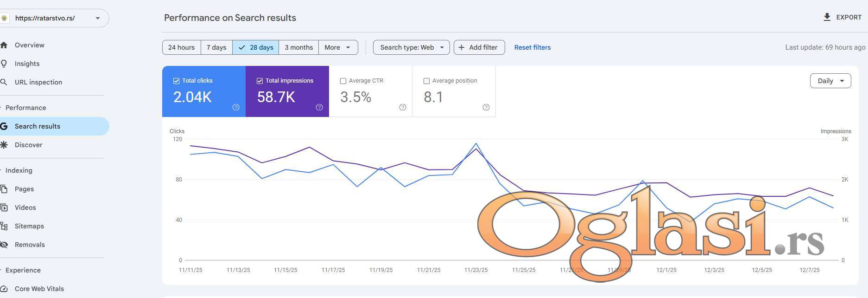Expand the More date range dropdown
Screen dimensions: 868x298
pos(338,47)
